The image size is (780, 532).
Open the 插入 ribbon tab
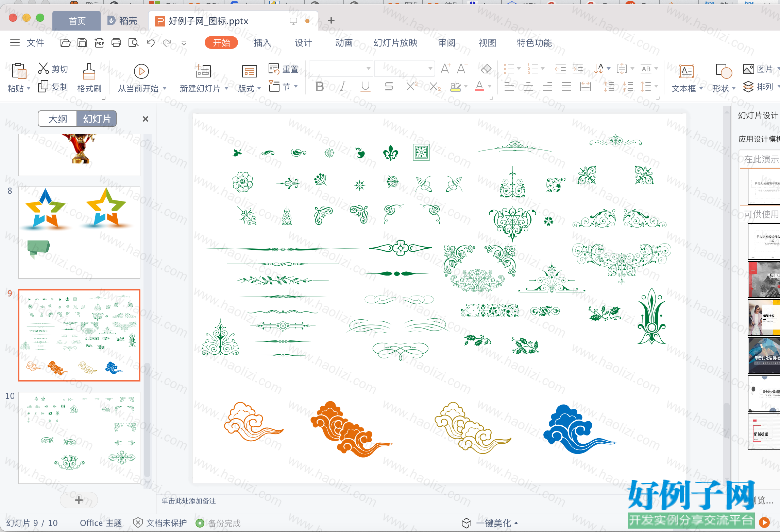click(x=262, y=43)
